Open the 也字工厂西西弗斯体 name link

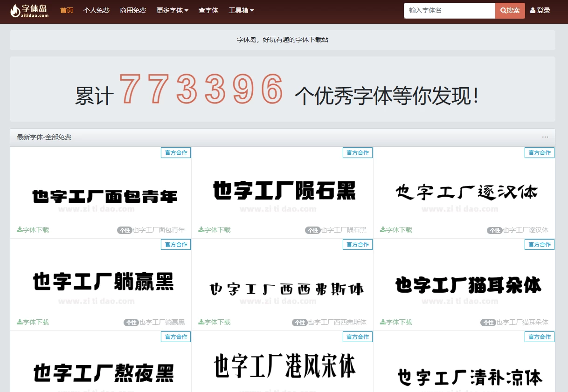click(337, 322)
